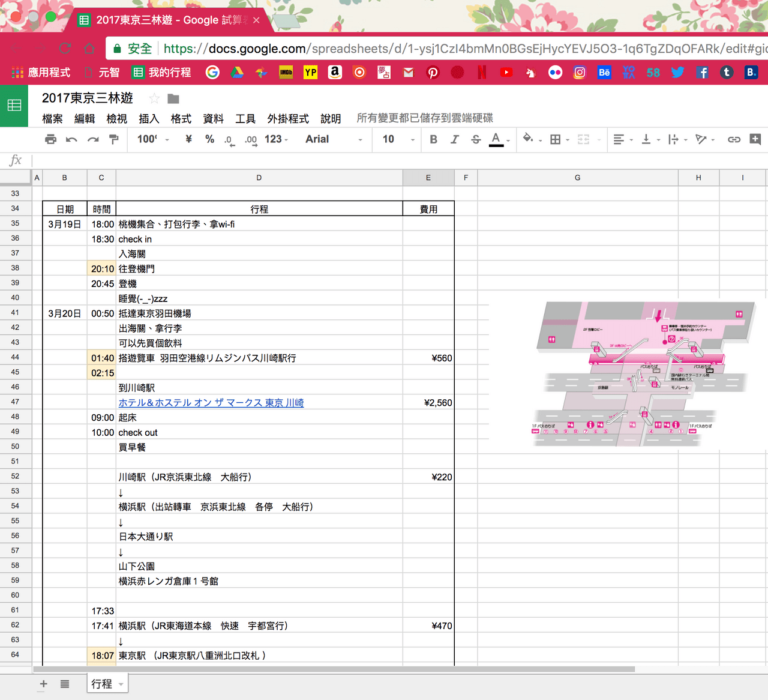The width and height of the screenshot is (768, 700).
Task: Open the 外掛程式 menu
Action: pyautogui.click(x=288, y=119)
